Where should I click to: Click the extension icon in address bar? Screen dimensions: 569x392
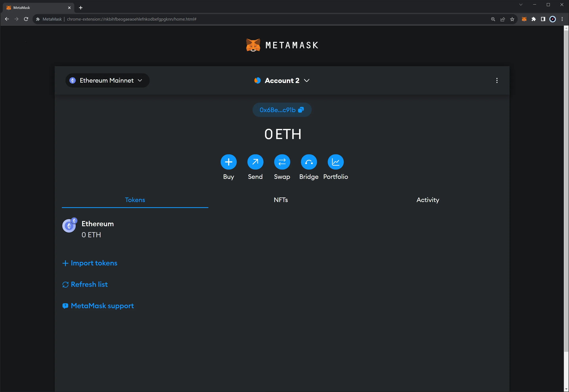tap(38, 19)
